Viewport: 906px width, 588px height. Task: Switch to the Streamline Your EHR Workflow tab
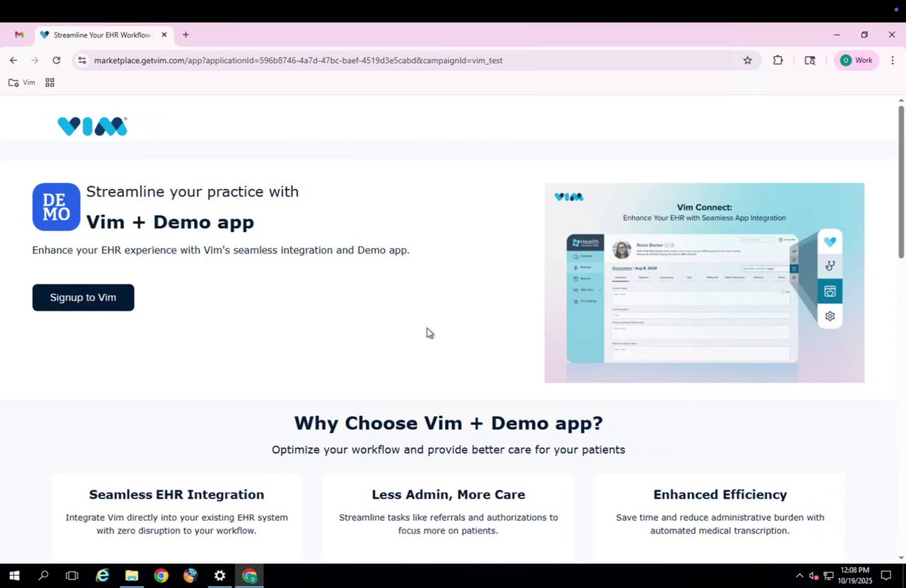pyautogui.click(x=102, y=35)
